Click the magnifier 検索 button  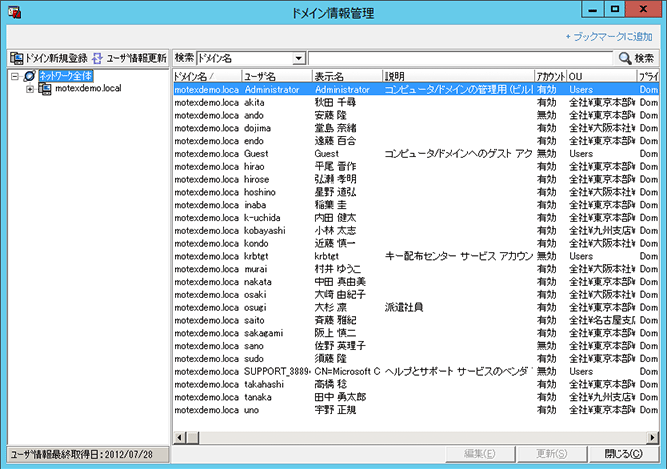click(636, 58)
